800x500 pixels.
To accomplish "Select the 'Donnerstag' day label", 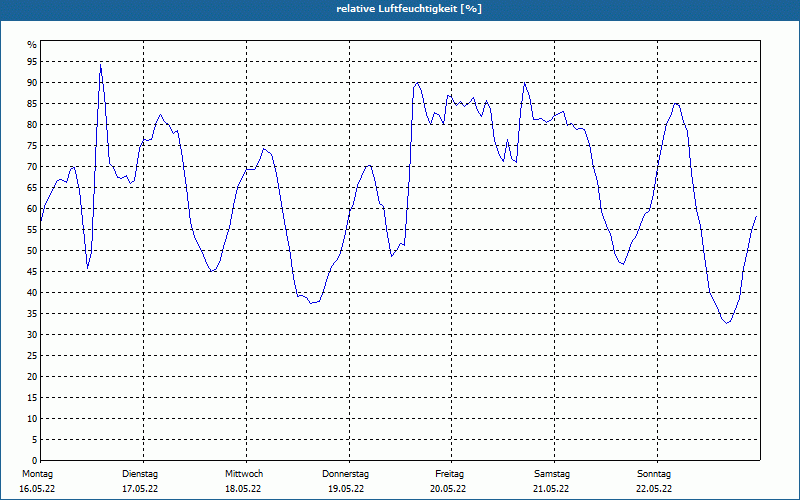I will tap(345, 474).
